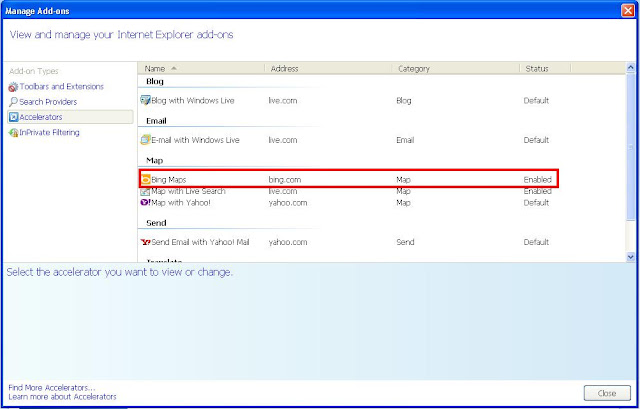The height and width of the screenshot is (409, 640).
Task: Click the Map group heading
Action: (154, 160)
